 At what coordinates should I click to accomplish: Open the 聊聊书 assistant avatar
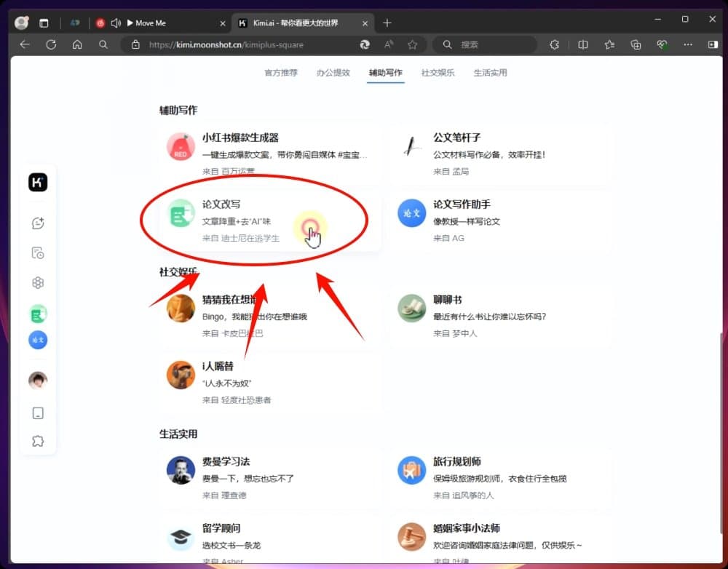click(x=411, y=309)
